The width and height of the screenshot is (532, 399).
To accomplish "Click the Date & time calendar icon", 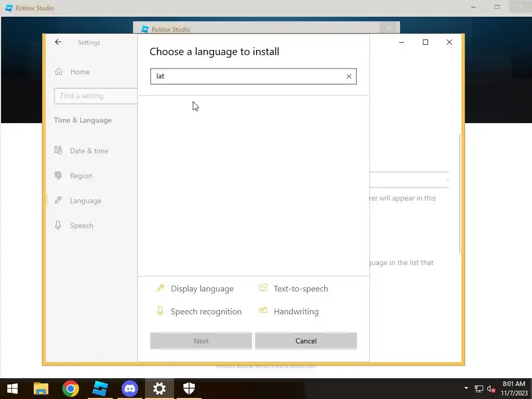I will point(58,150).
